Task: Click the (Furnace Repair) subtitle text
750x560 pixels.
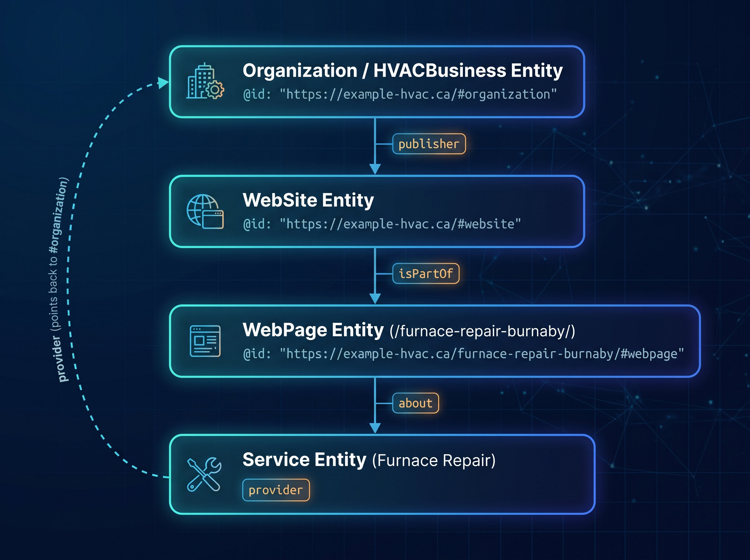Action: [x=434, y=461]
